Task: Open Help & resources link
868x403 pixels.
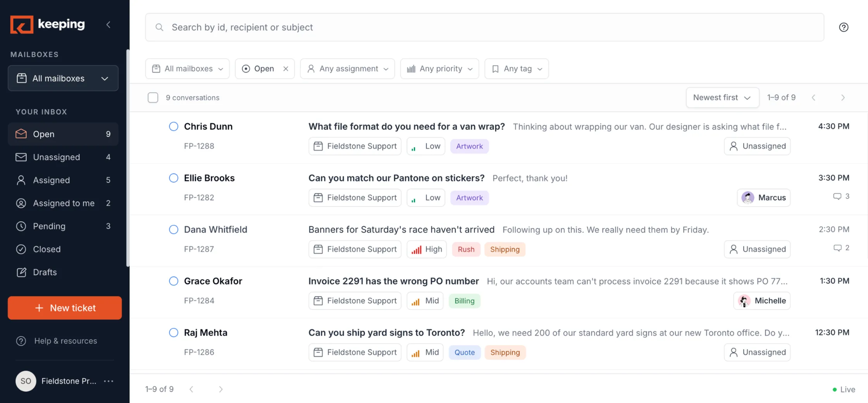Action: click(57, 341)
